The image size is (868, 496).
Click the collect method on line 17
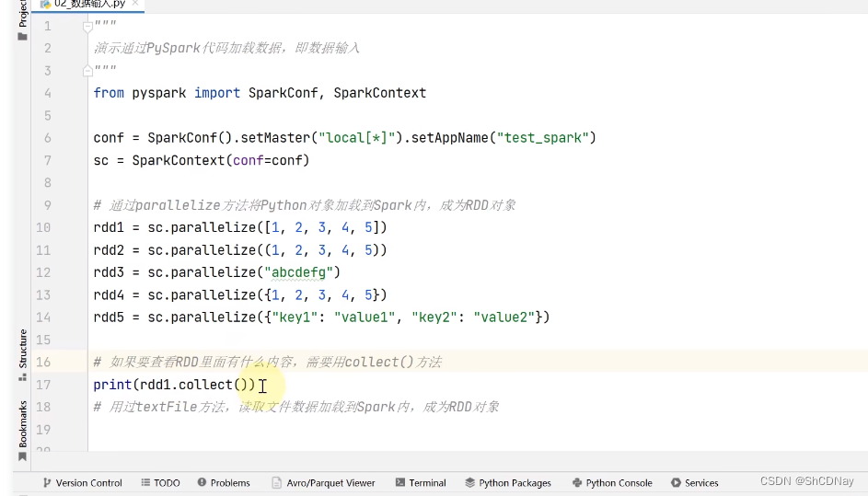205,385
